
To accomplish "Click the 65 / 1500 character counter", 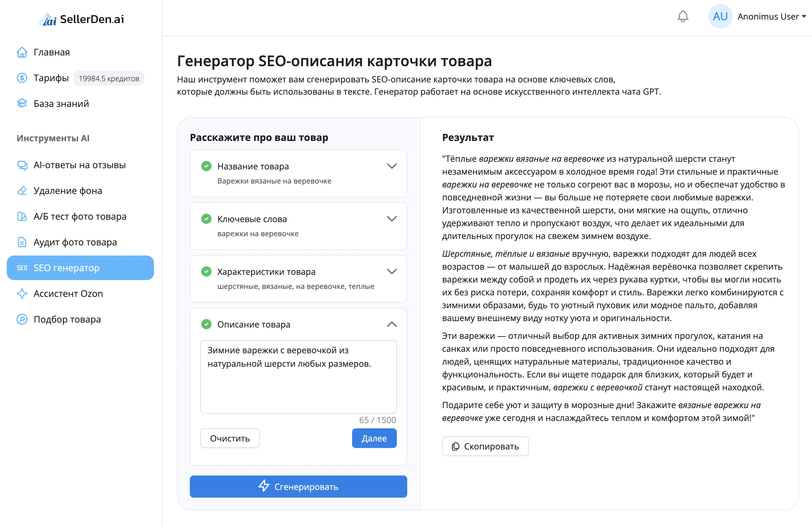I will (x=377, y=420).
